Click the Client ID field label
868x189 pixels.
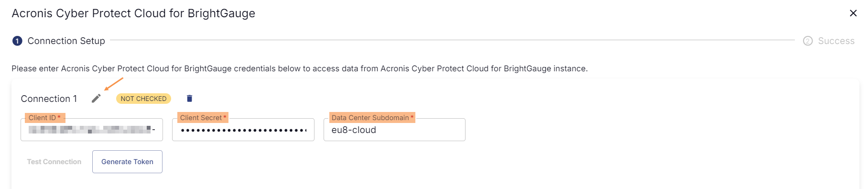44,118
